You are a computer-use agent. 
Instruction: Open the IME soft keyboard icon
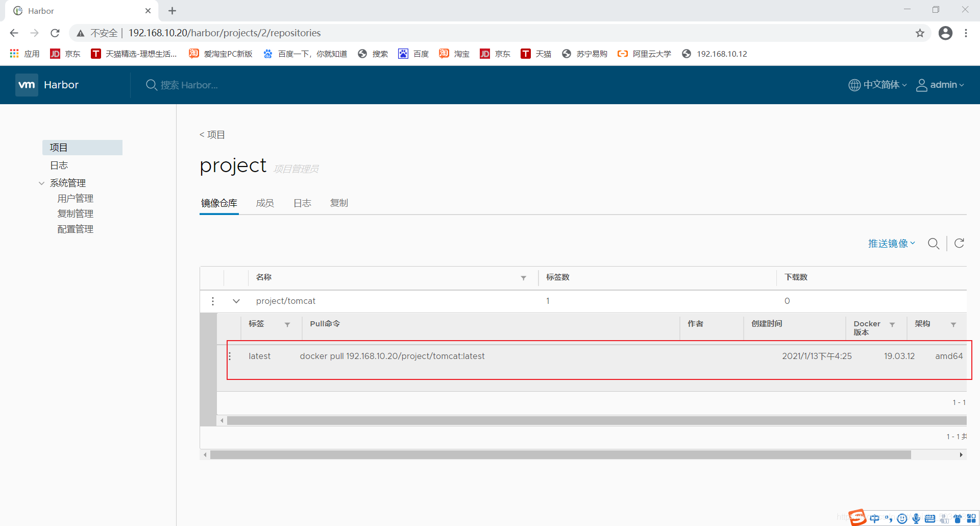click(930, 518)
